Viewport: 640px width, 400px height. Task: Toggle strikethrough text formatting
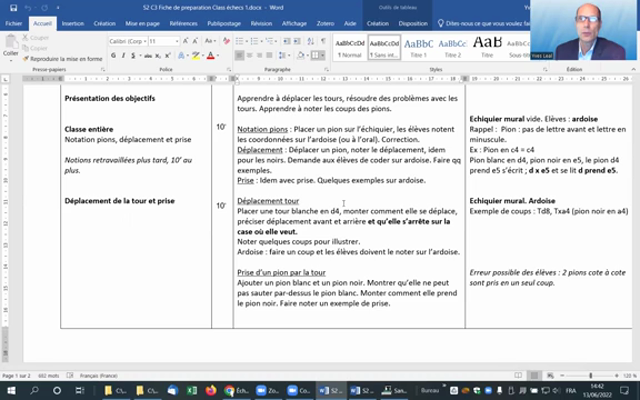tap(148, 55)
